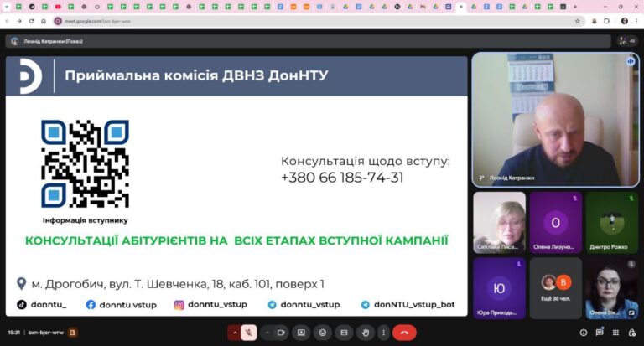Open more options three-dot menu in call bar
The height and width of the screenshot is (346, 644).
point(383,333)
